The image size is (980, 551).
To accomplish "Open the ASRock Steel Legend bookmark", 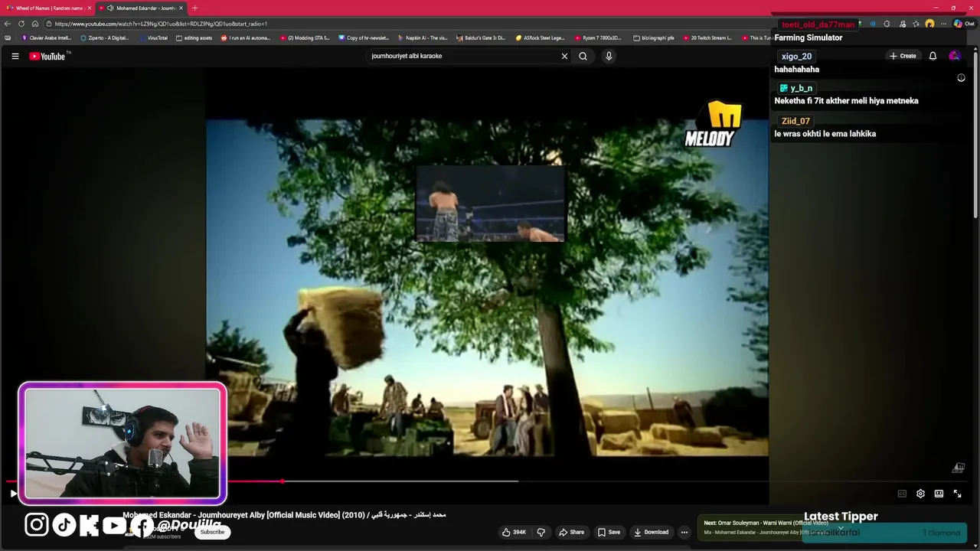I will [541, 37].
